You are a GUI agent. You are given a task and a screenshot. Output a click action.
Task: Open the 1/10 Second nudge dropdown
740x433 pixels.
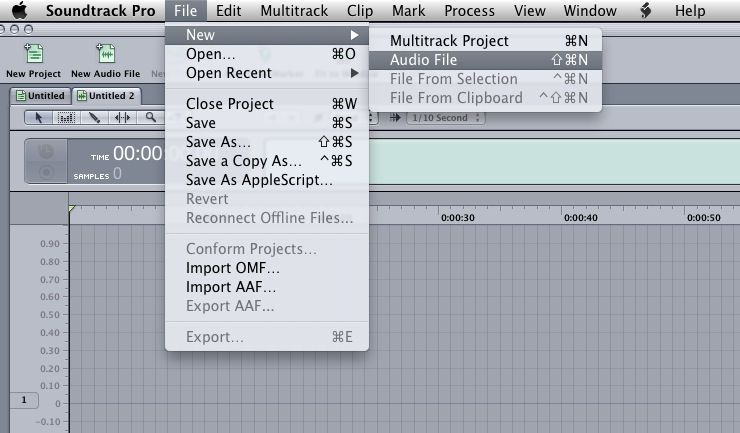point(446,118)
